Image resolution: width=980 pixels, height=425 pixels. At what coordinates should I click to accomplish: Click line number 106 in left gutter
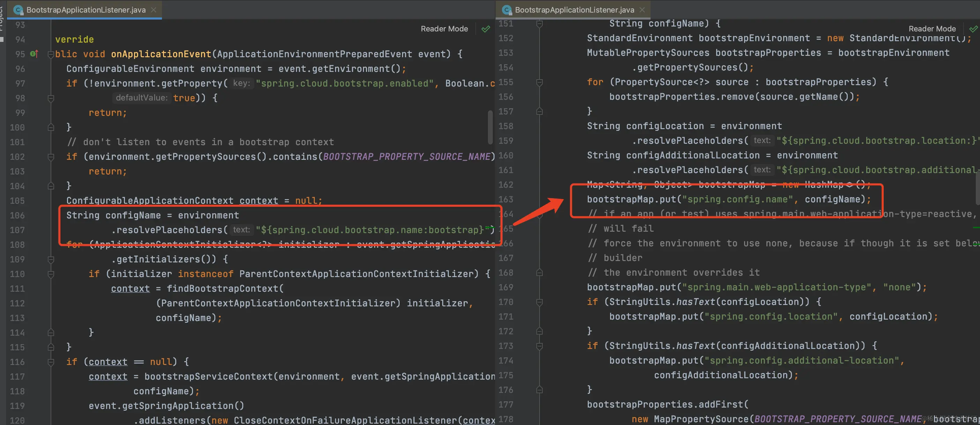[17, 215]
